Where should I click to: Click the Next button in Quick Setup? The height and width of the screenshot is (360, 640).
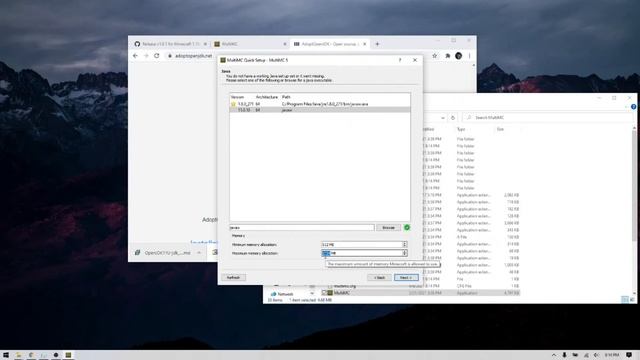(x=406, y=278)
